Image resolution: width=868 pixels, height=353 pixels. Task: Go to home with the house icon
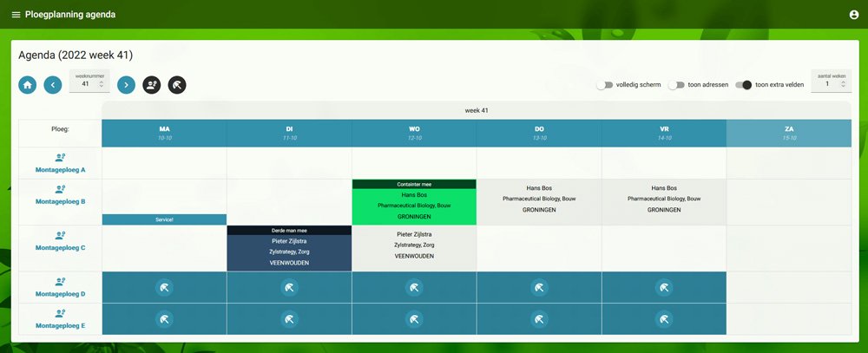point(28,85)
